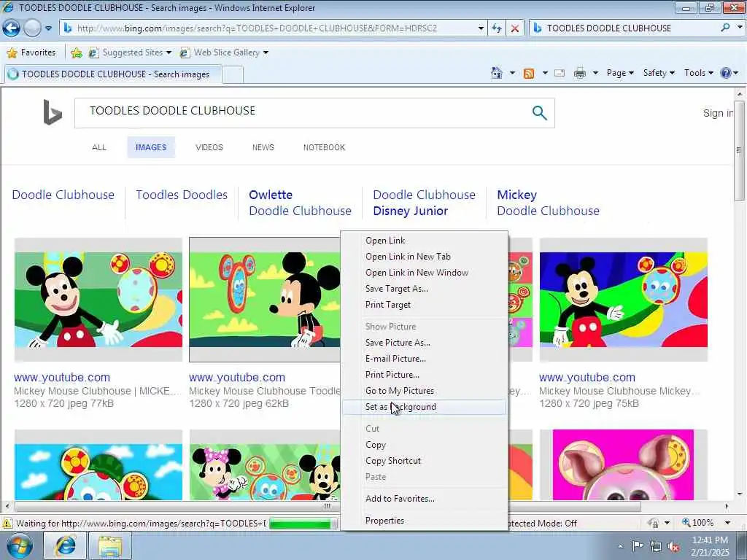Click the RSS Feeds icon
Image resolution: width=747 pixels, height=560 pixels.
[x=529, y=73]
